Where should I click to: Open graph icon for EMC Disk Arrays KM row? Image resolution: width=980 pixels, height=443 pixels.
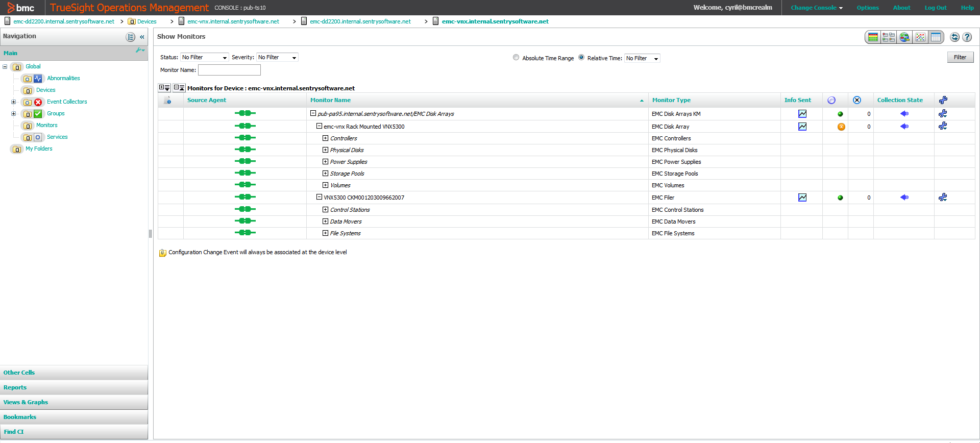[x=802, y=114]
